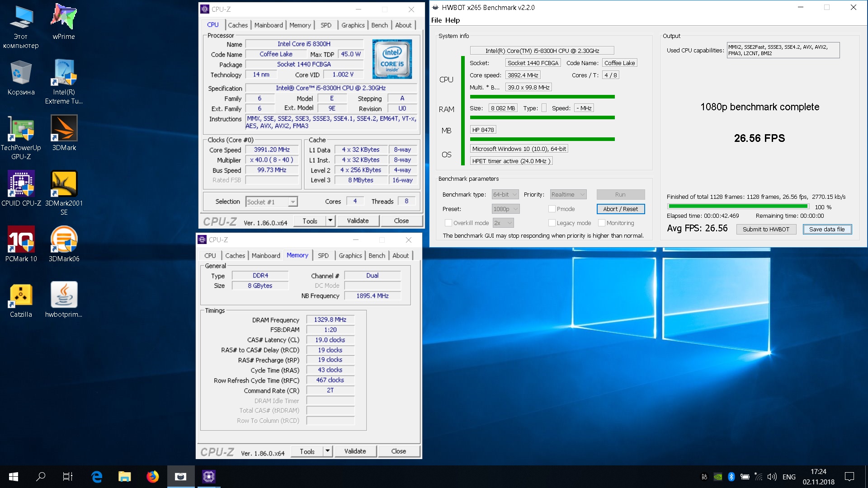Launch 3DMark2001 SE desktop shortcut
The image size is (868, 488).
point(64,193)
